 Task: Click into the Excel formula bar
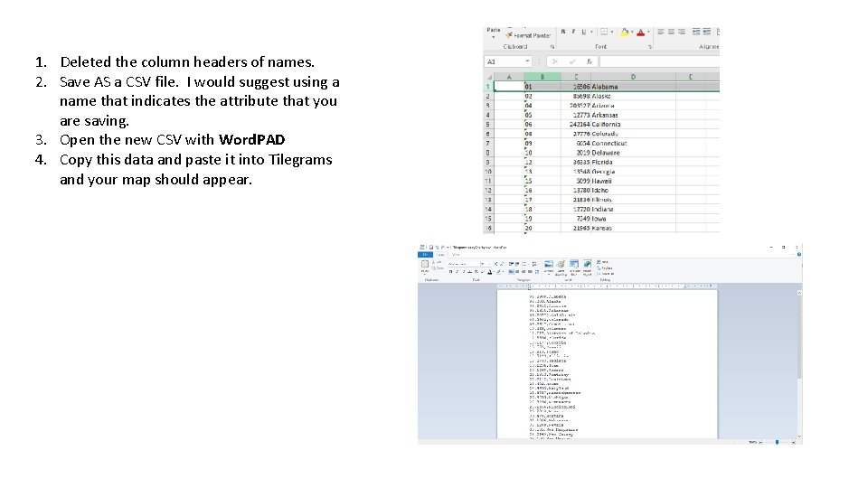click(x=659, y=61)
